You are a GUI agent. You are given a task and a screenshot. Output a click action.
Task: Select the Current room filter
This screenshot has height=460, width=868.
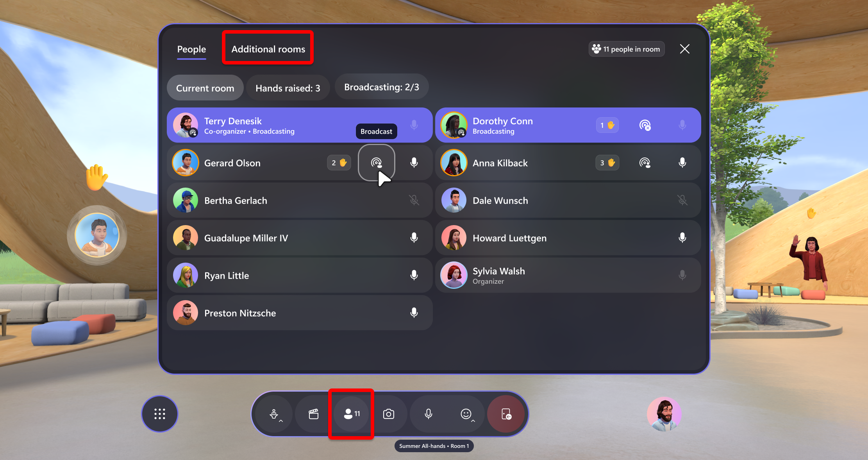click(x=205, y=88)
